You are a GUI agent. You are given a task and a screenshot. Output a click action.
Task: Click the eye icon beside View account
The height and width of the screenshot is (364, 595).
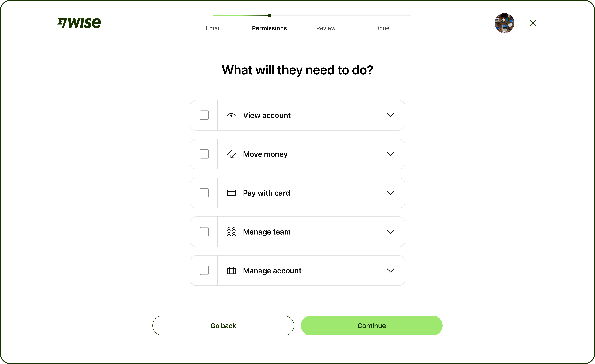coord(231,115)
